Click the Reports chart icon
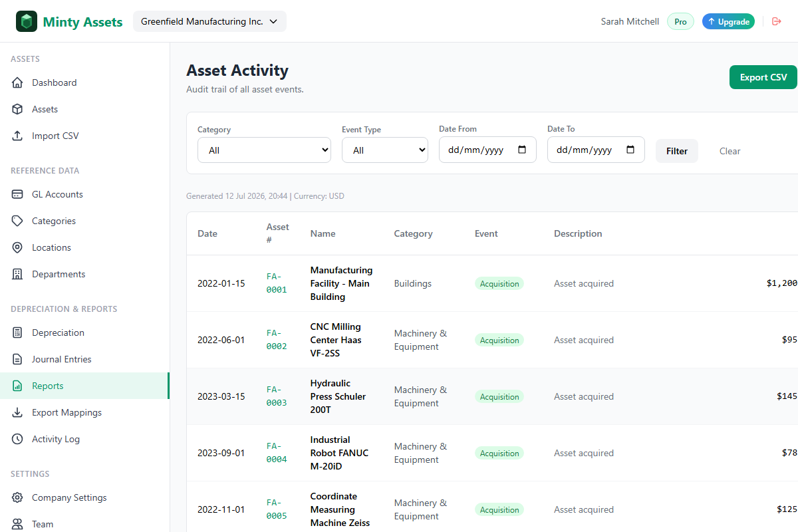 point(18,386)
